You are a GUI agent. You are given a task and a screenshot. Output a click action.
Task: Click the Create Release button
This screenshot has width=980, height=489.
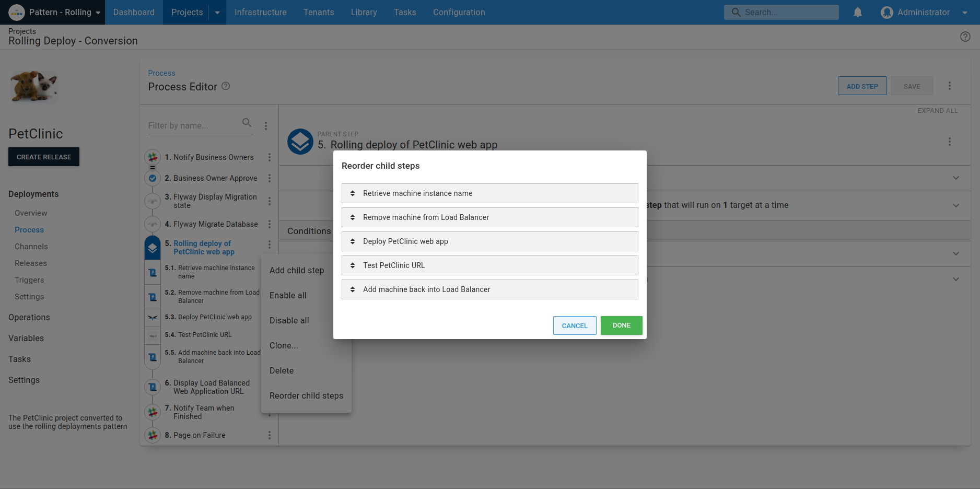point(44,157)
